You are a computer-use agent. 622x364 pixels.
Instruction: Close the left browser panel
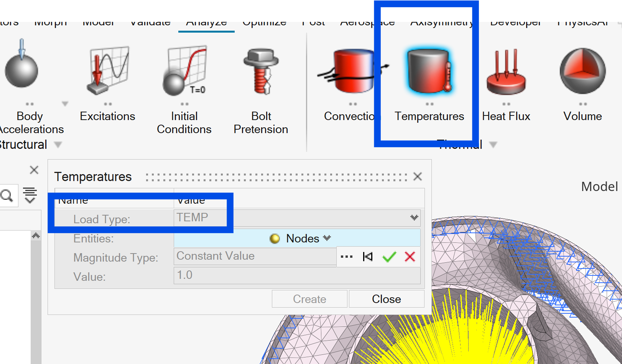(x=34, y=170)
